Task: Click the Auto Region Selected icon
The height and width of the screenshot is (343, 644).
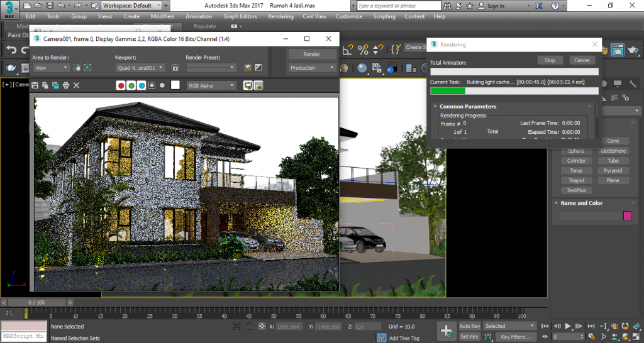Action: click(x=87, y=68)
